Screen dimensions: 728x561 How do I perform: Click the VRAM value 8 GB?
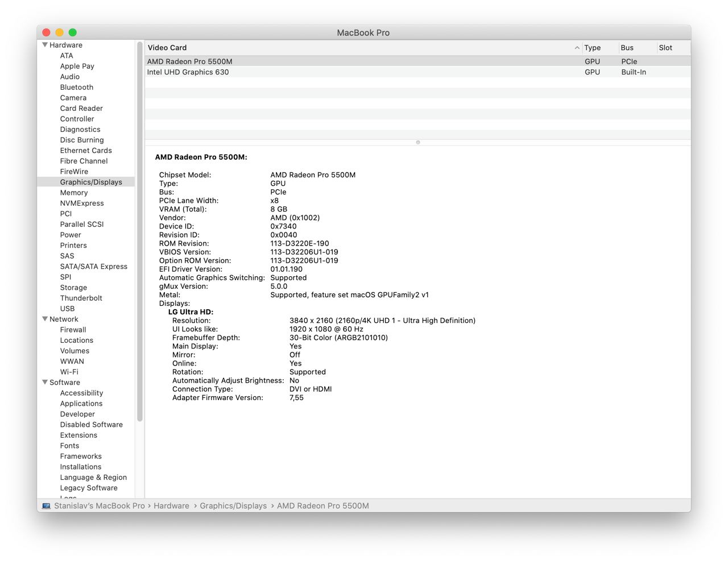point(279,209)
